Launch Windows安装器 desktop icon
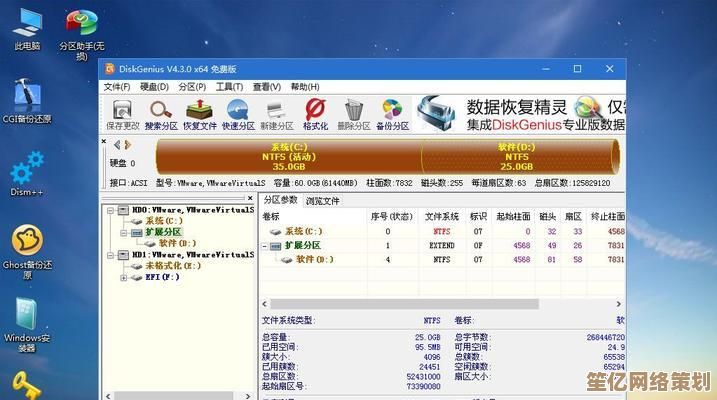The height and width of the screenshot is (400, 717). (x=27, y=325)
